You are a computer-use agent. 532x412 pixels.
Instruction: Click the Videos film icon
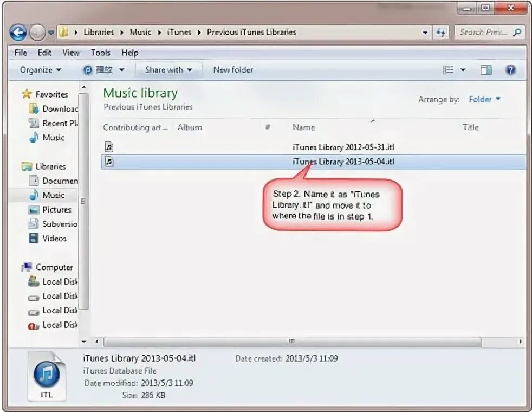34,238
